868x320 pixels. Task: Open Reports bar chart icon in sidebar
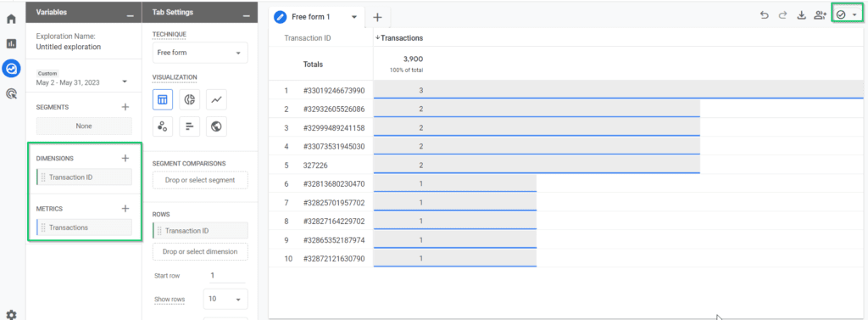pos(11,43)
